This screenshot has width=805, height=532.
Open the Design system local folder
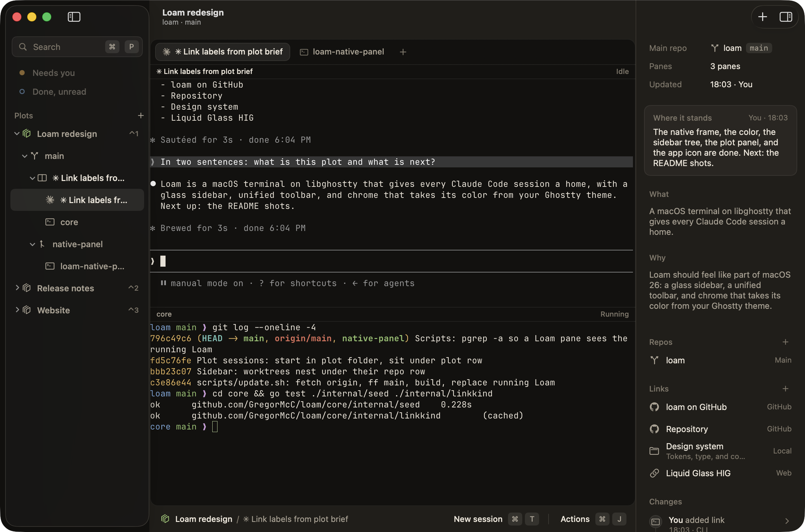pos(720,451)
